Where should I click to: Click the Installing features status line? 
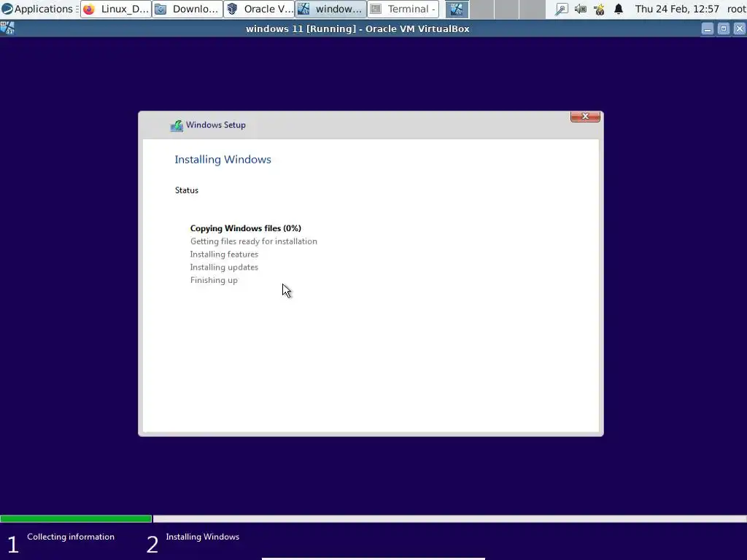[x=224, y=254]
